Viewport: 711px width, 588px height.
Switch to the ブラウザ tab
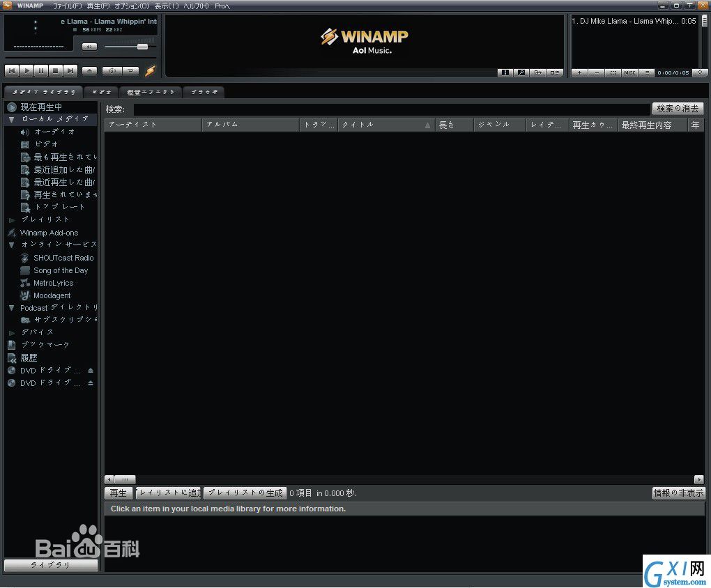click(x=204, y=92)
